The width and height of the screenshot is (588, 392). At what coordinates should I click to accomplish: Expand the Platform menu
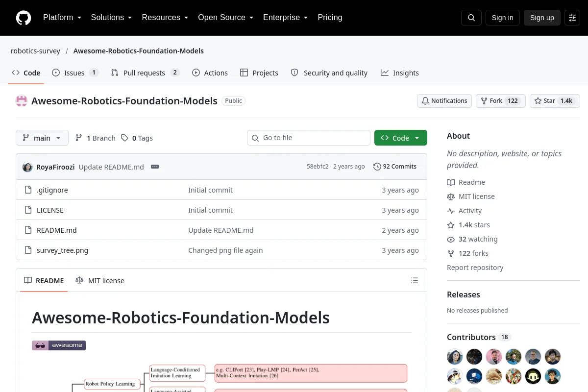coord(62,18)
